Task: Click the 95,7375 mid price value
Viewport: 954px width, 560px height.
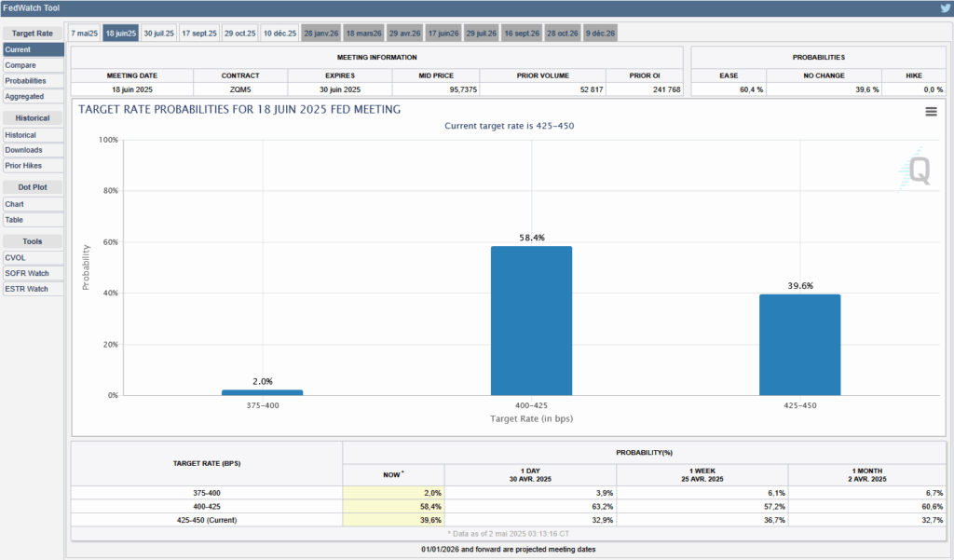Action: (436, 89)
